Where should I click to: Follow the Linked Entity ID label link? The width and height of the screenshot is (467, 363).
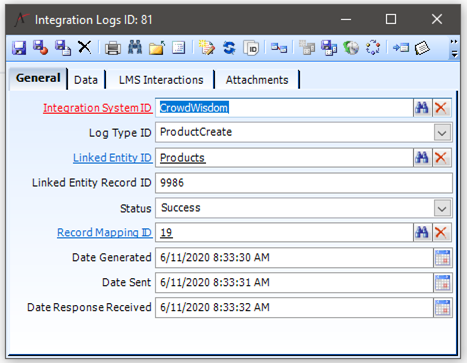point(113,158)
